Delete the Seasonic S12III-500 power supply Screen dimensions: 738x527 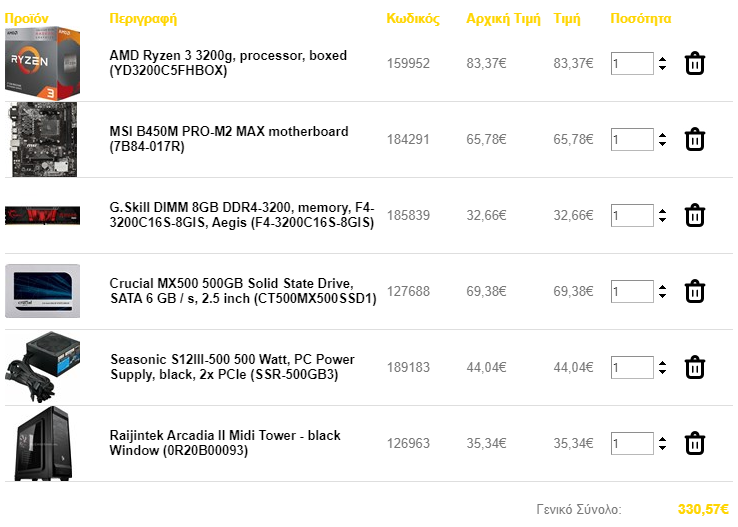pyautogui.click(x=694, y=367)
